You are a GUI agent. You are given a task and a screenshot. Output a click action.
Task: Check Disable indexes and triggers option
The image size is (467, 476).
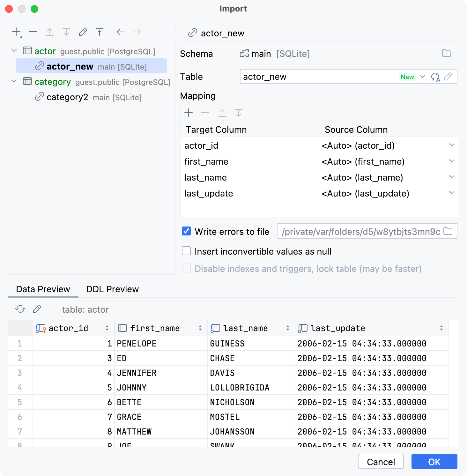(x=186, y=268)
